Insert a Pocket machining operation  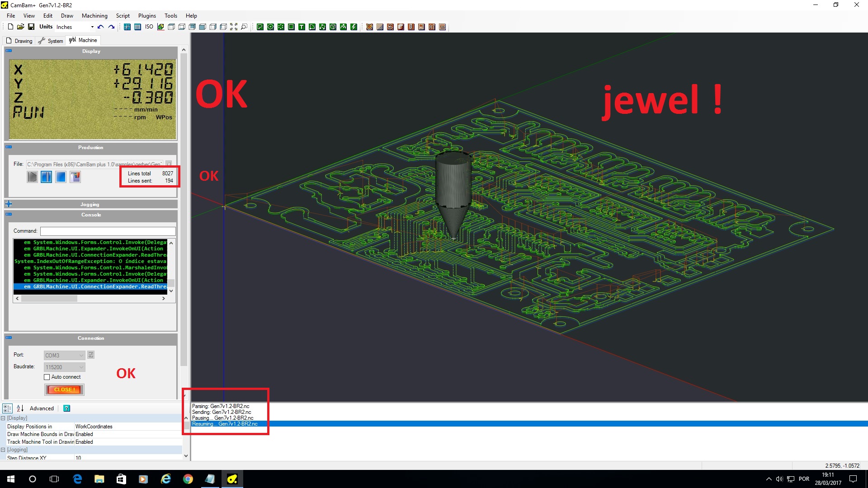[x=380, y=27]
